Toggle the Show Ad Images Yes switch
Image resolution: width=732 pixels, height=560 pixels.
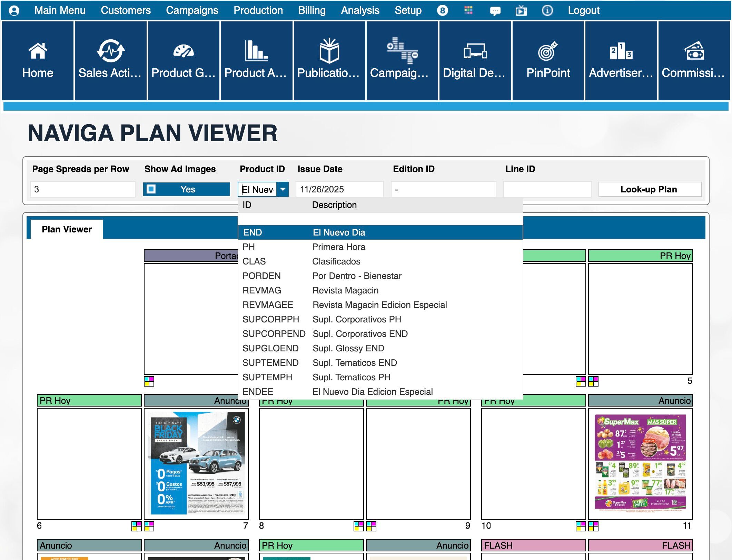(187, 189)
